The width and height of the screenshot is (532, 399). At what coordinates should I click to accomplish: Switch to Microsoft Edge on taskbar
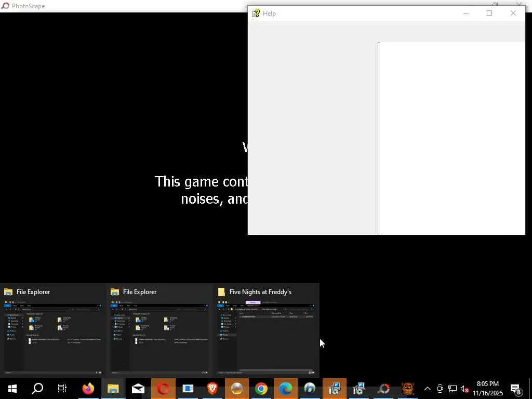286,389
